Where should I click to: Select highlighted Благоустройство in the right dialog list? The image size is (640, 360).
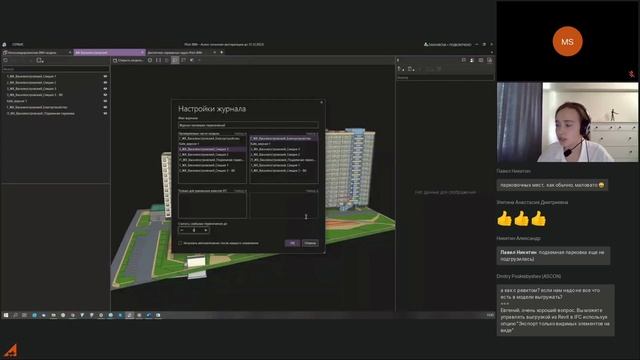284,139
